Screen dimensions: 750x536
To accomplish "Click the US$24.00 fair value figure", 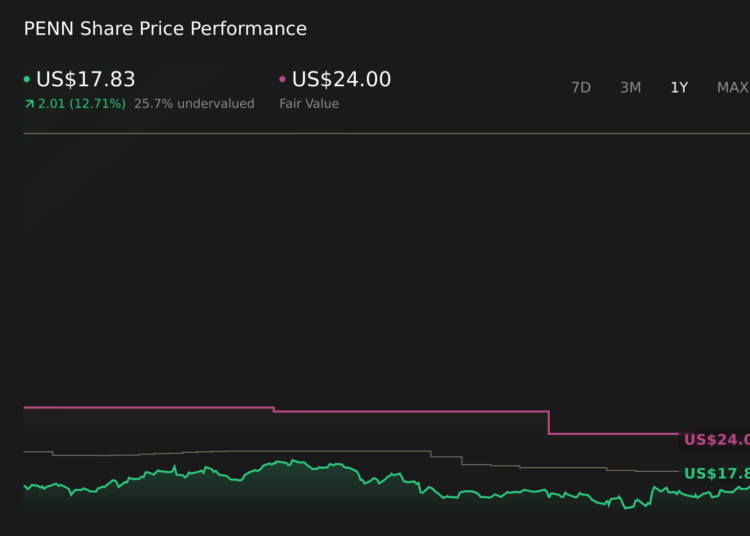I will coord(342,79).
